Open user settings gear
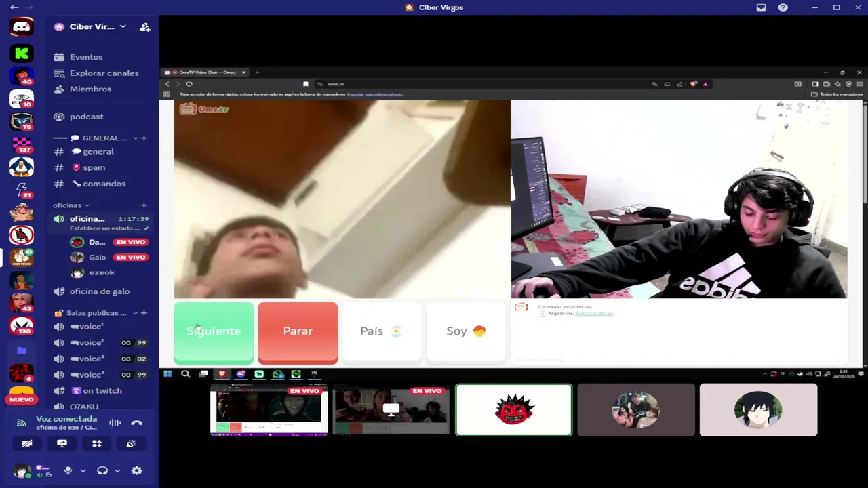This screenshot has width=868, height=488. [x=137, y=470]
